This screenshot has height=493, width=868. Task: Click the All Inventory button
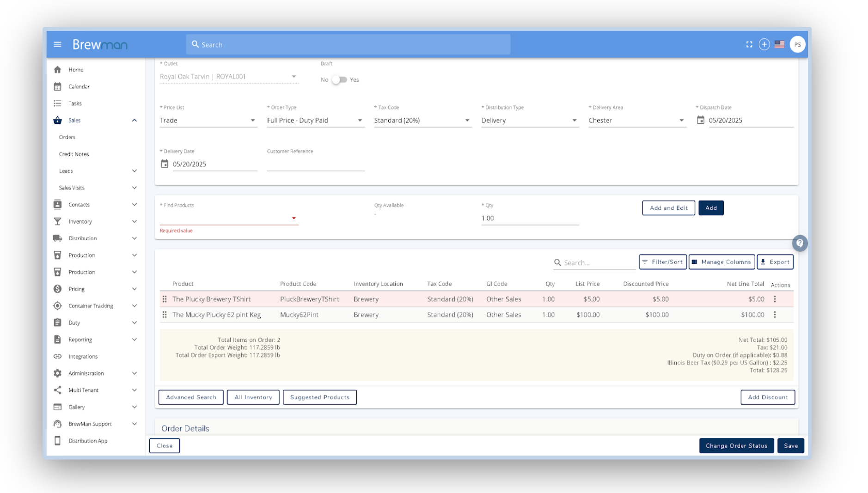[x=253, y=397]
